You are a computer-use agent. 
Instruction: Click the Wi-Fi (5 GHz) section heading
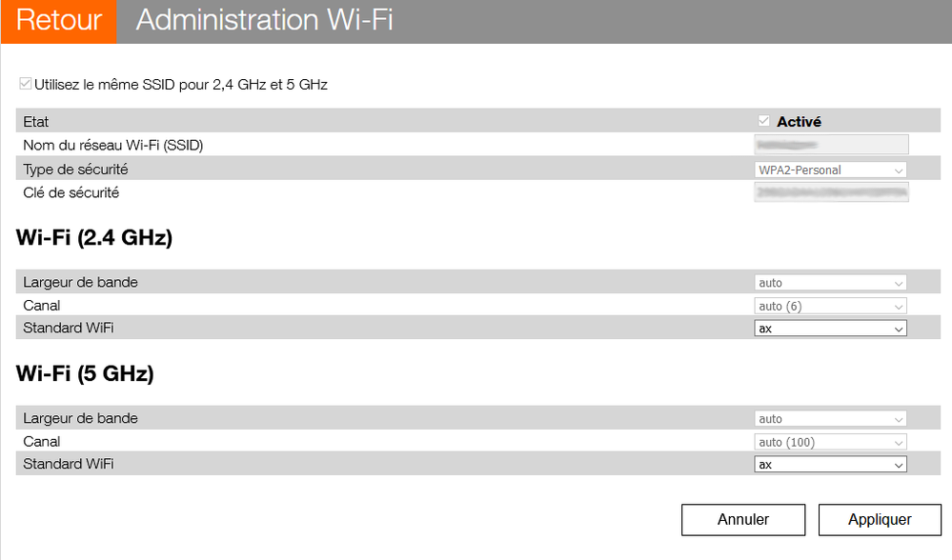tap(87, 373)
